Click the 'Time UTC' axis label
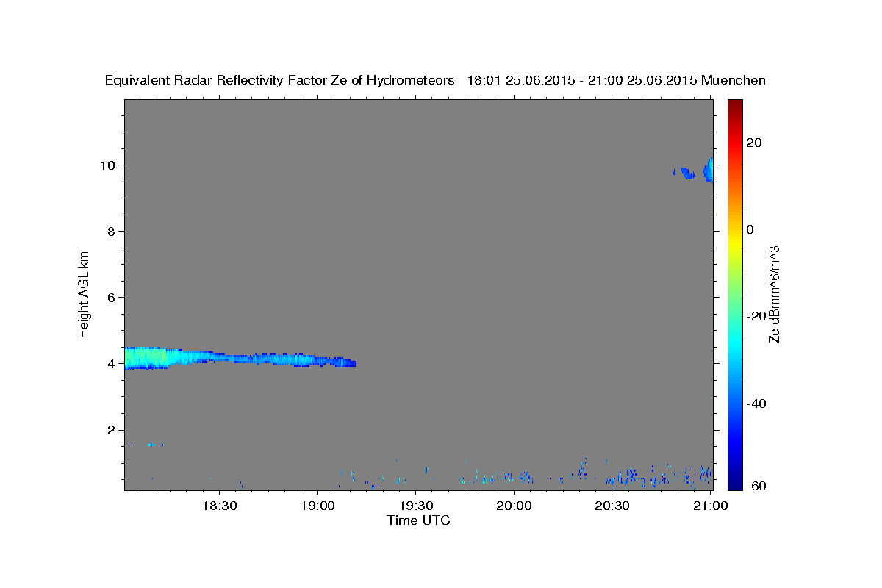 pos(418,520)
